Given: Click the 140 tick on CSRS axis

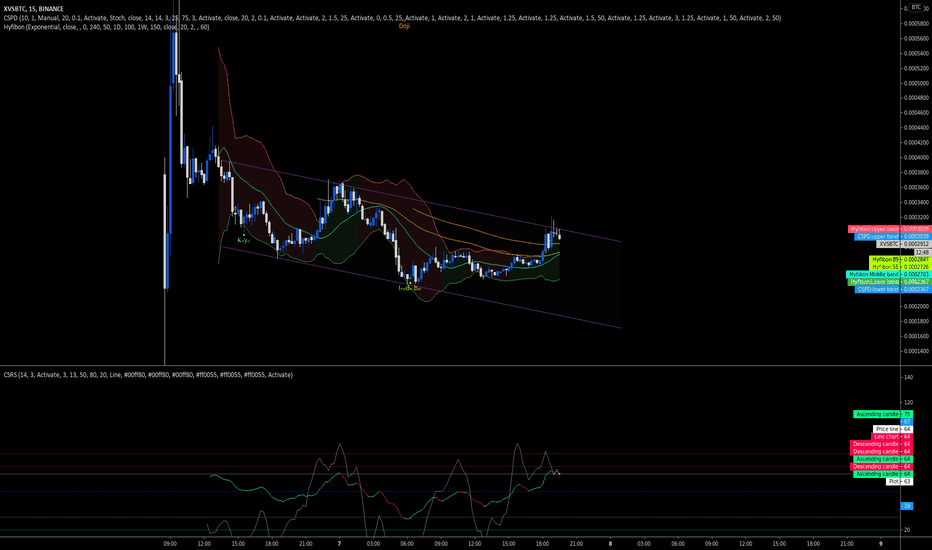Looking at the screenshot, I should (x=908, y=378).
